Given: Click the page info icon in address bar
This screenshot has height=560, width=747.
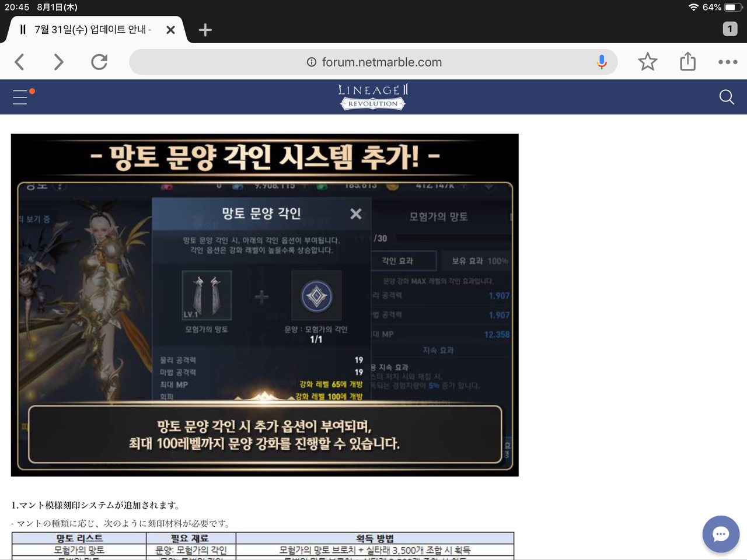Looking at the screenshot, I should tap(312, 62).
